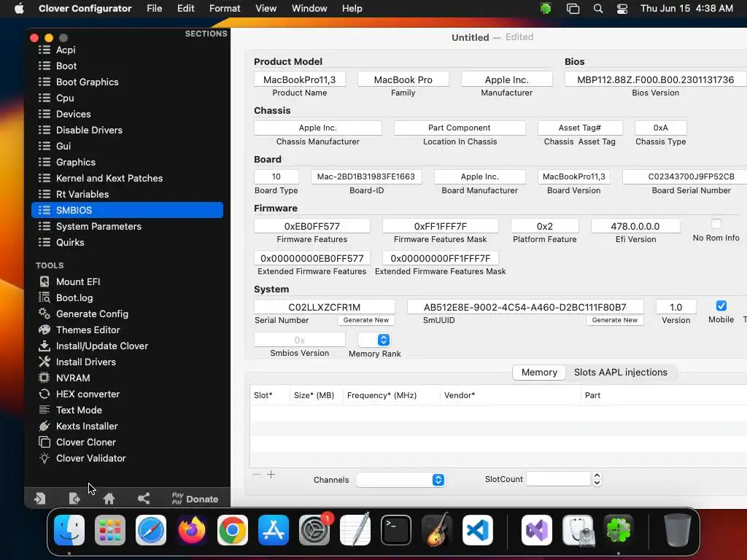Generate a new SmUUID
Image resolution: width=747 pixels, height=560 pixels.
tap(614, 320)
